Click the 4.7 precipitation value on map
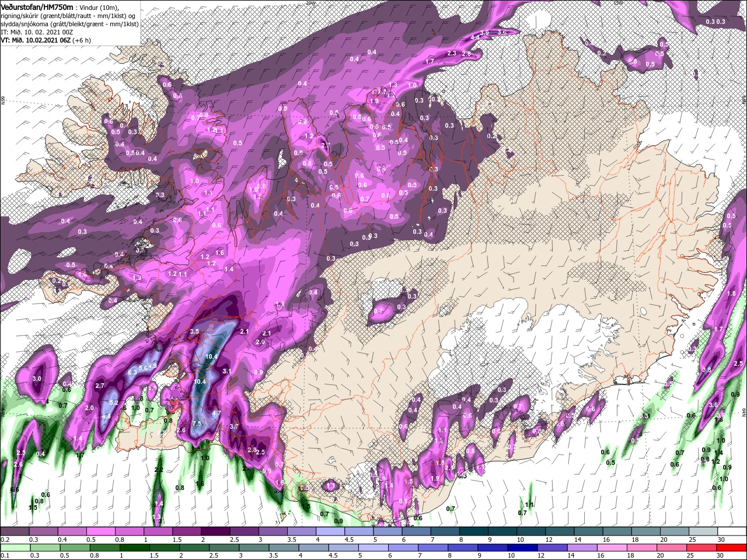Image resolution: width=747 pixels, height=560 pixels. coord(216,413)
